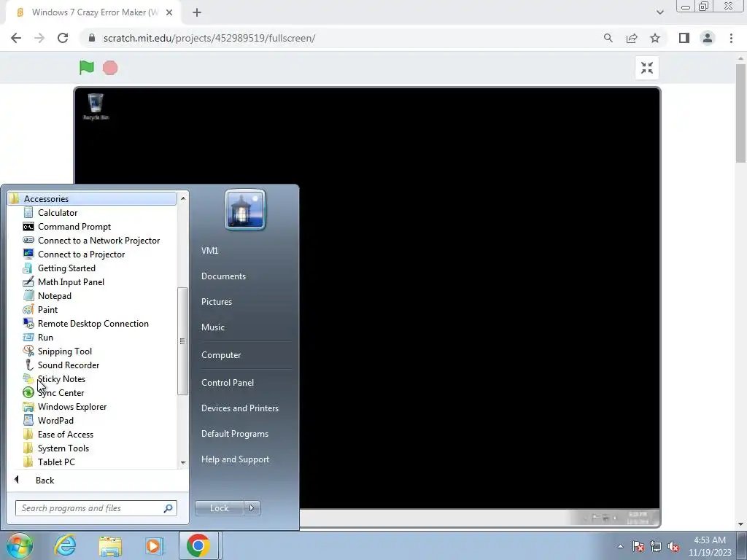
Task: Open the taskbar file explorer folder
Action: coord(110,545)
